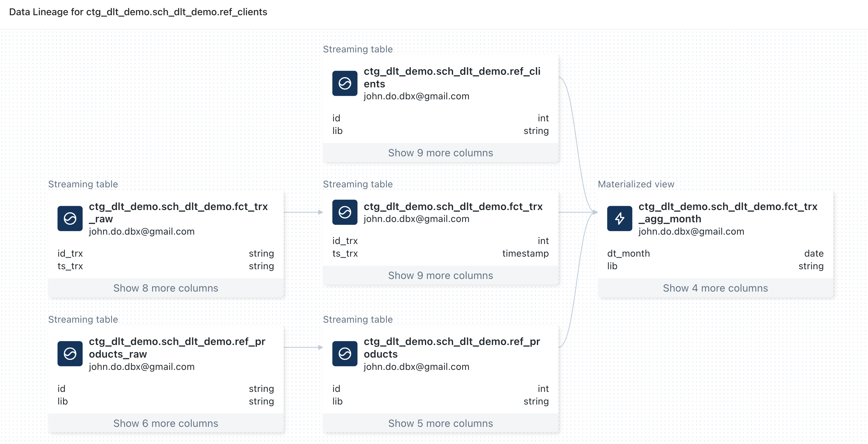This screenshot has height=444, width=868.
Task: Click the fct_trx streaming table icon
Action: point(344,212)
